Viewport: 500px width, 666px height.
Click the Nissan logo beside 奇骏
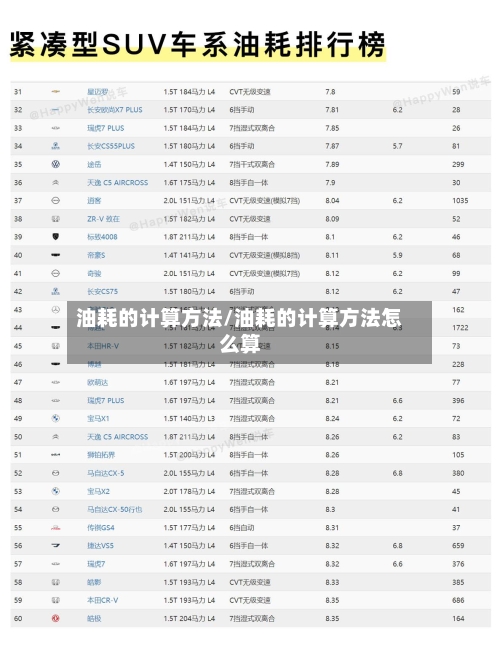point(56,274)
